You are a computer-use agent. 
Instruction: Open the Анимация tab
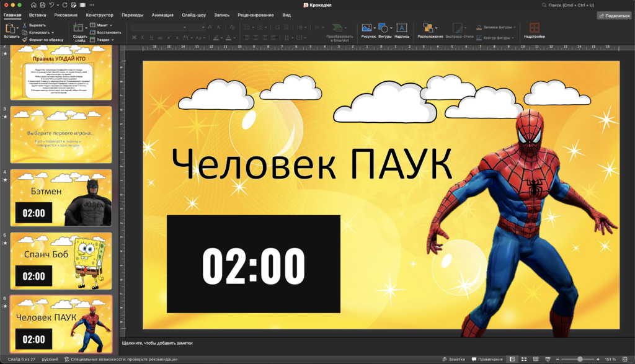[x=162, y=15]
